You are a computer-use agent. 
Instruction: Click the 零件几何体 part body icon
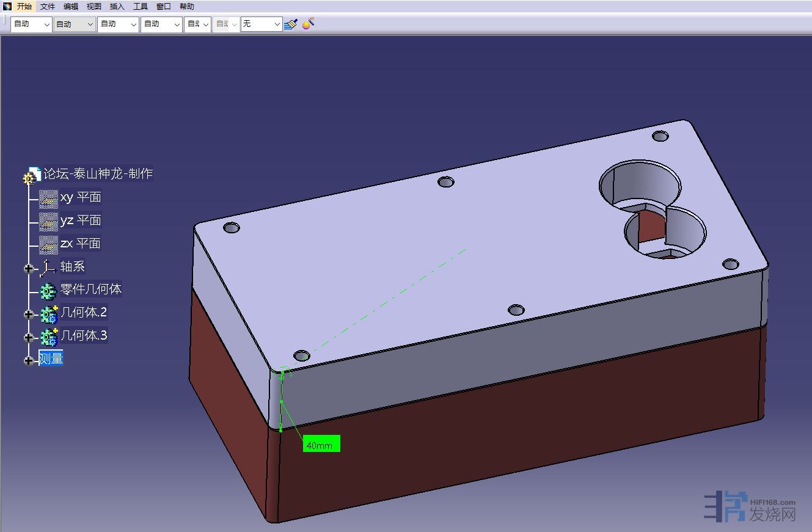(48, 291)
